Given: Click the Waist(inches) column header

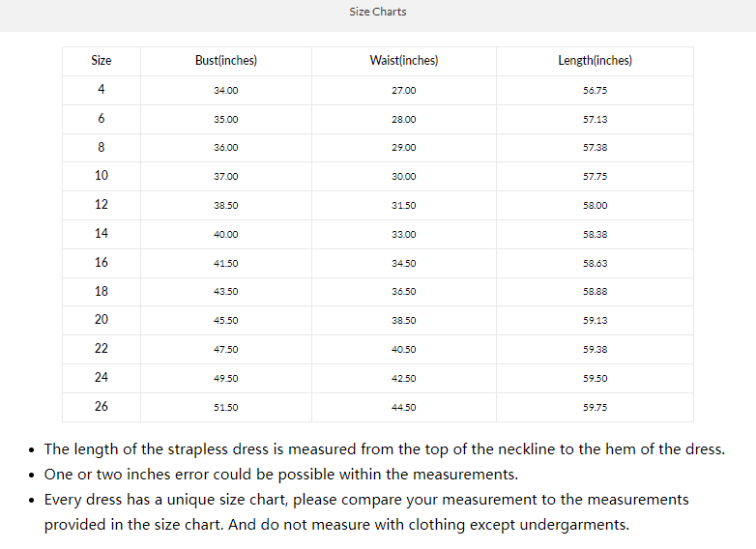Looking at the screenshot, I should coord(404,61).
